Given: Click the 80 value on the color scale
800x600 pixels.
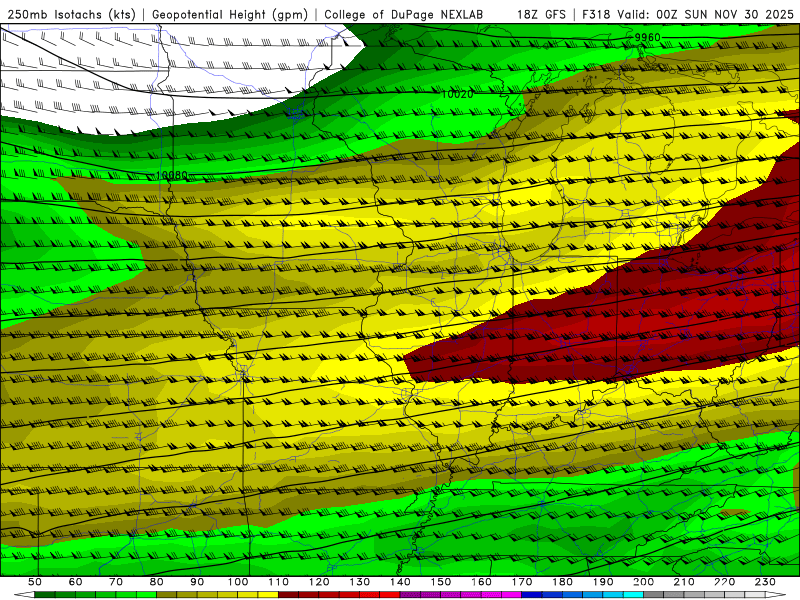Looking at the screenshot, I should (156, 582).
